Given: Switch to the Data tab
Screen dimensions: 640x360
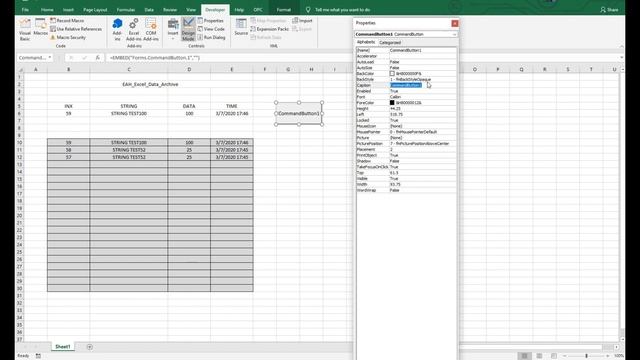Looking at the screenshot, I should (149, 9).
